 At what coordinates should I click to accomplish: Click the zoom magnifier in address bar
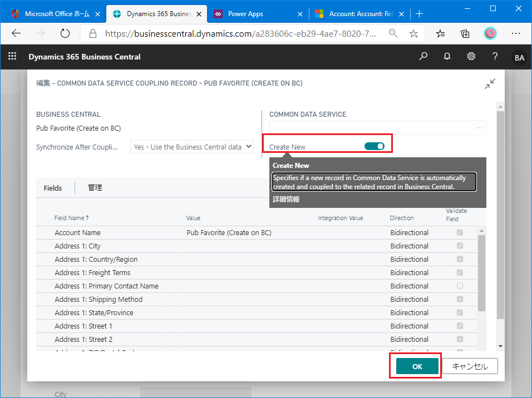tap(393, 33)
